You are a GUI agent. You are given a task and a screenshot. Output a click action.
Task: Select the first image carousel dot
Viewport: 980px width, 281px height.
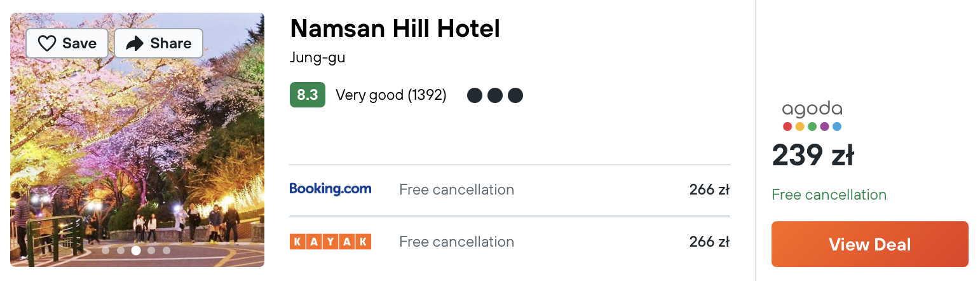pyautogui.click(x=105, y=250)
